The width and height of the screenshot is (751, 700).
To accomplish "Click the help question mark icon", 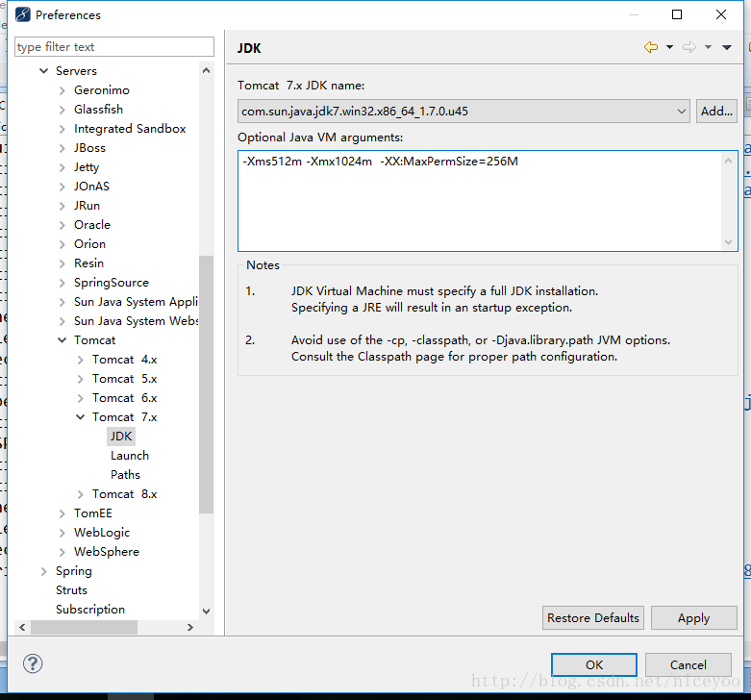I will point(33,663).
